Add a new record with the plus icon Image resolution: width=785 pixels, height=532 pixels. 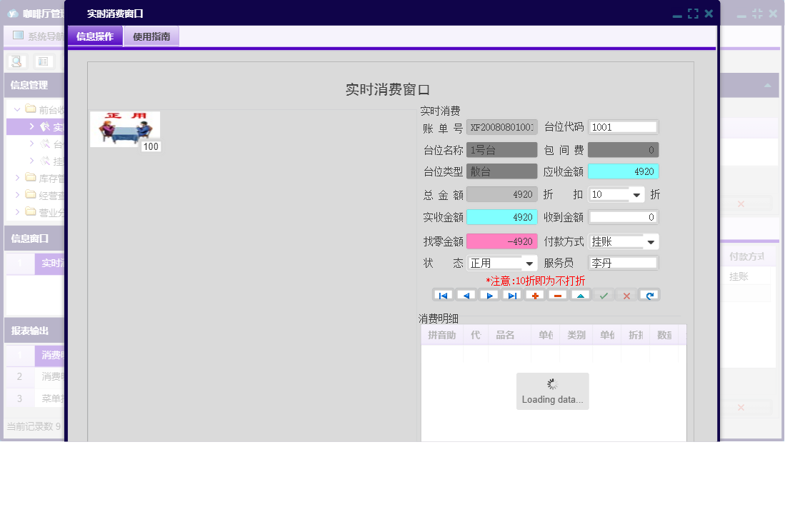534,294
